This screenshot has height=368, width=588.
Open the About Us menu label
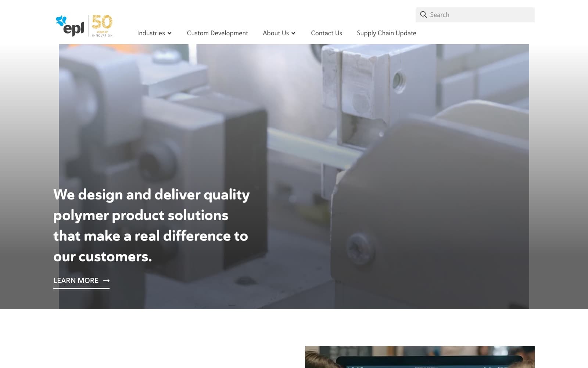276,33
